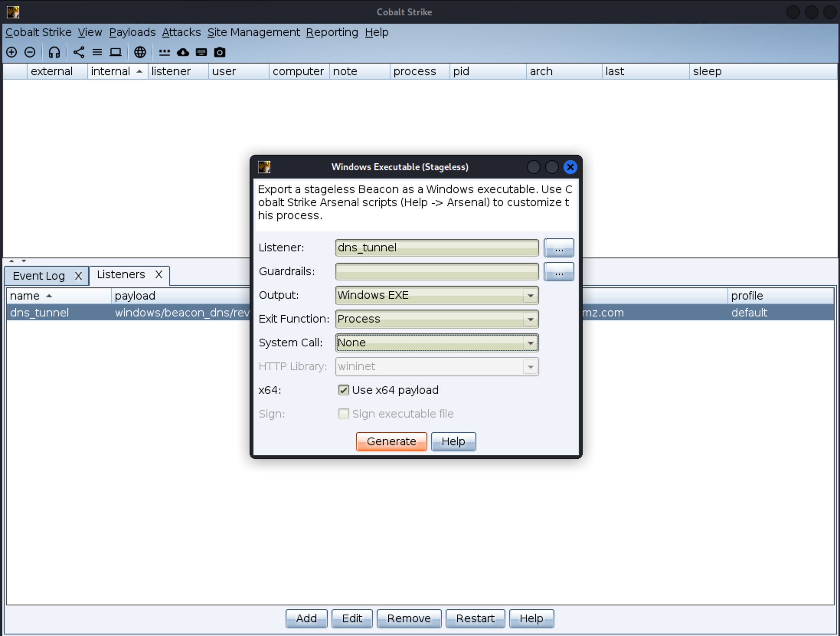Click the laptop targets view icon
Viewport: 840px width, 636px height.
(115, 52)
